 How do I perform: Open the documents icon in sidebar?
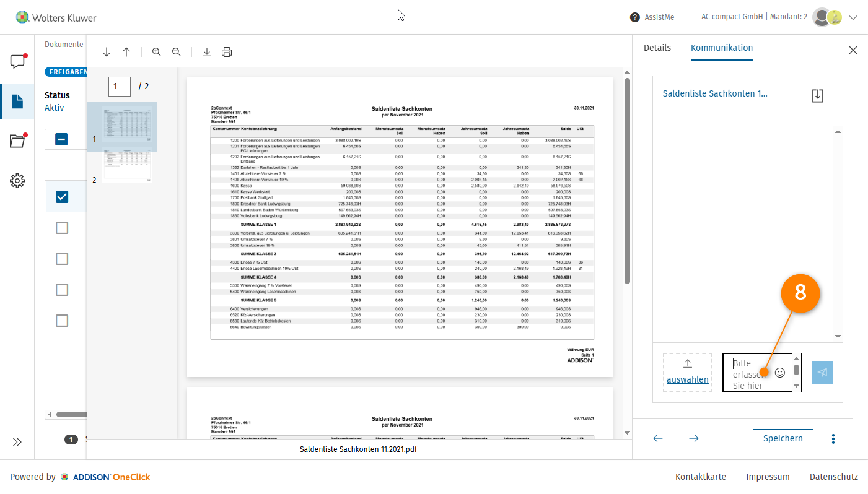tap(17, 102)
